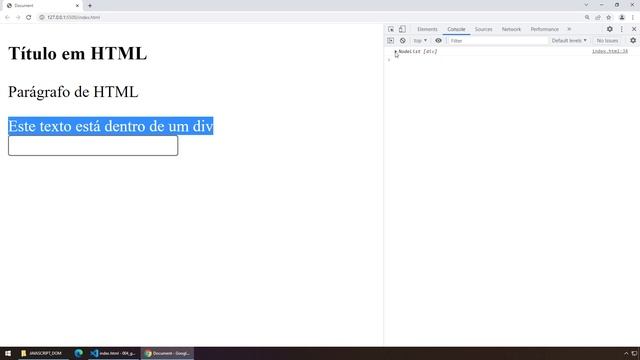Switch to the Sources tab
Viewport: 640px width, 360px height.
click(x=483, y=29)
